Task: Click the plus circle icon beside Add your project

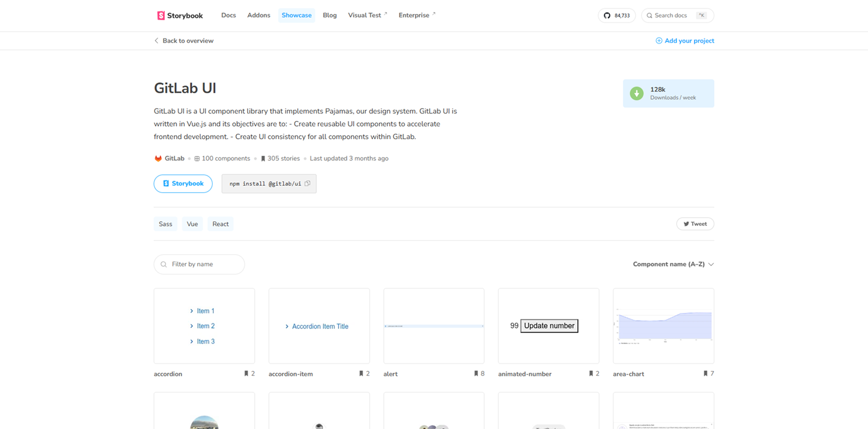Action: pyautogui.click(x=659, y=41)
